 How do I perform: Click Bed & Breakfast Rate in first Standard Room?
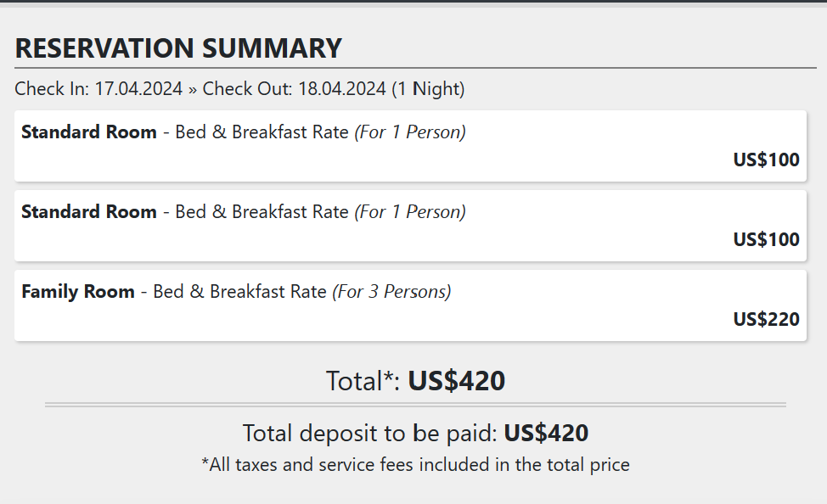coord(262,132)
